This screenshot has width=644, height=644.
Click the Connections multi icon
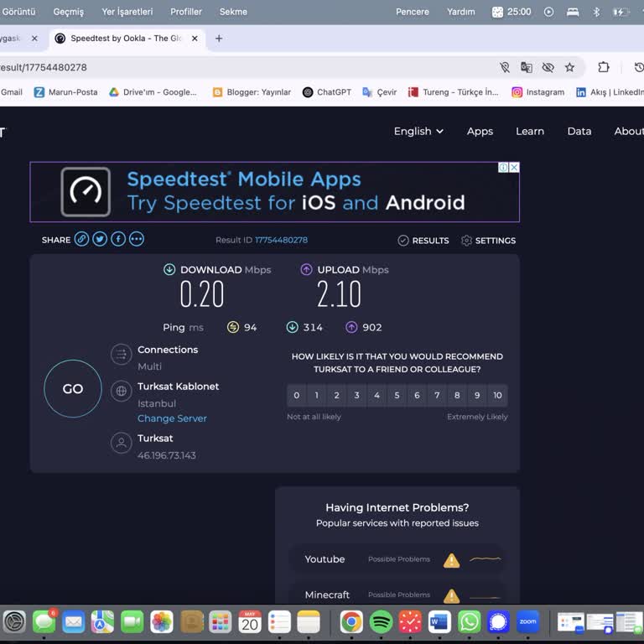tap(121, 354)
